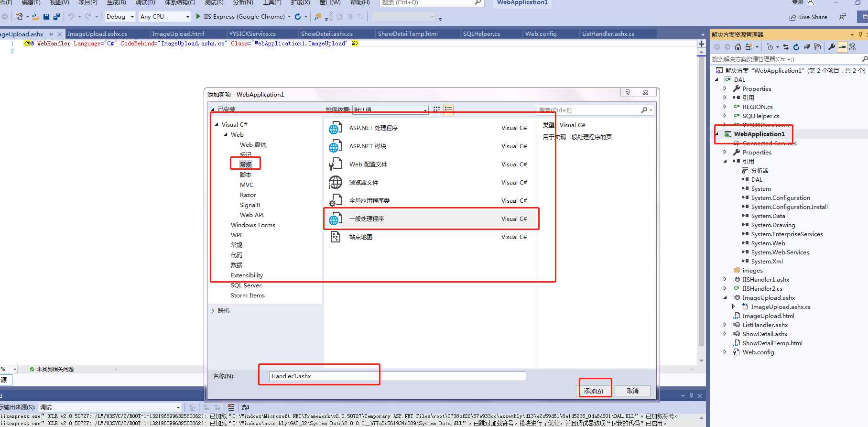
Task: Collapse the Web node in dialog tree
Action: pyautogui.click(x=226, y=134)
